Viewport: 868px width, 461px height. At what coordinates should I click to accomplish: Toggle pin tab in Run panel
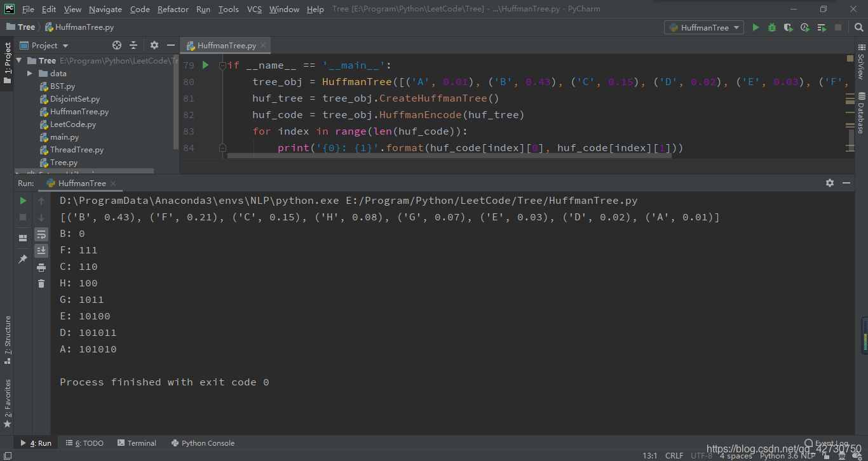[x=23, y=259]
